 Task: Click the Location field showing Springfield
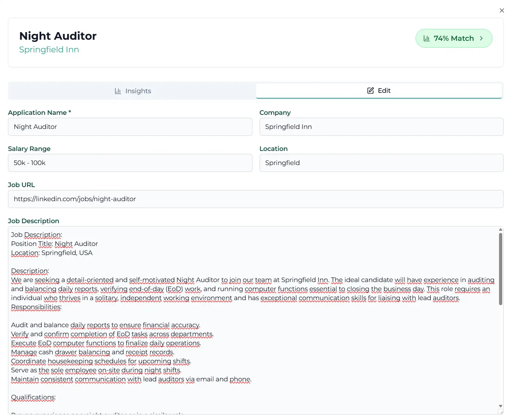[381, 163]
